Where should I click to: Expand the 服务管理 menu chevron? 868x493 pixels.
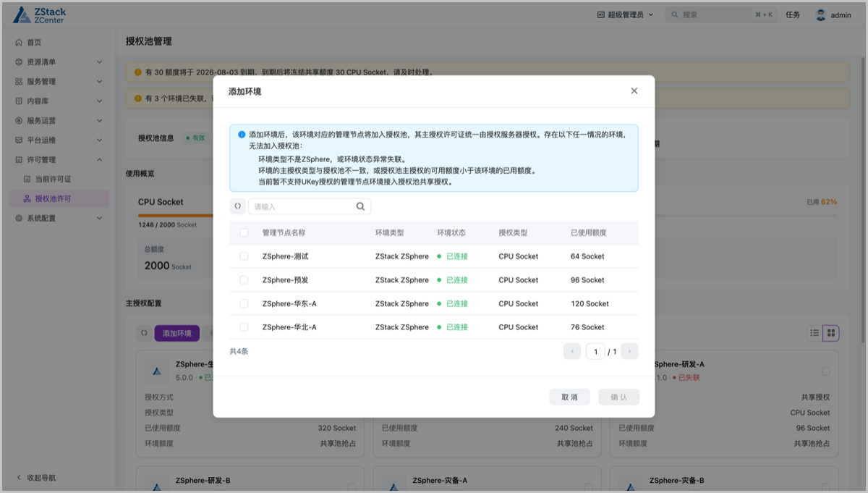click(99, 82)
